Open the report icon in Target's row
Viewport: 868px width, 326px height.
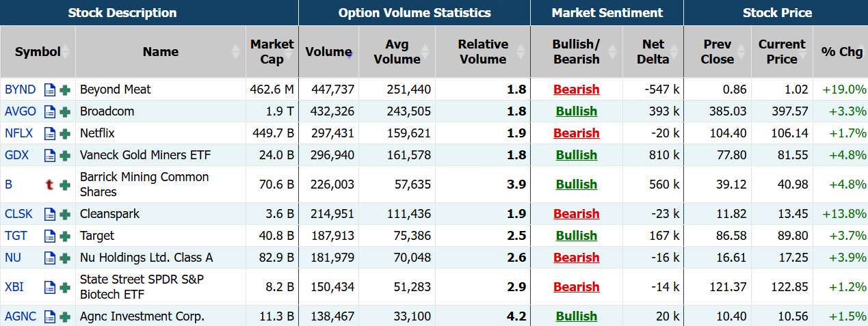click(x=49, y=236)
